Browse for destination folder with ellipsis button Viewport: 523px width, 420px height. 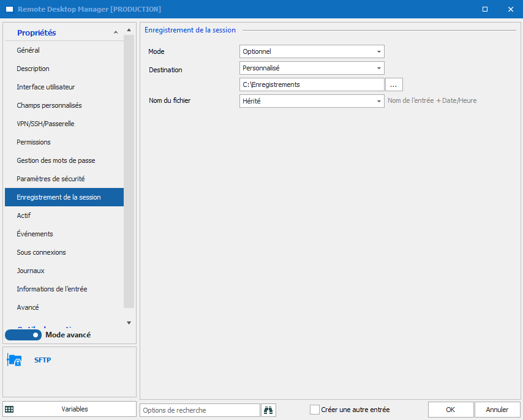394,84
